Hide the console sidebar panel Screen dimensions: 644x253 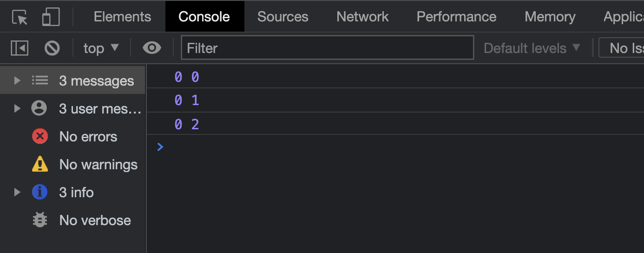[x=20, y=48]
